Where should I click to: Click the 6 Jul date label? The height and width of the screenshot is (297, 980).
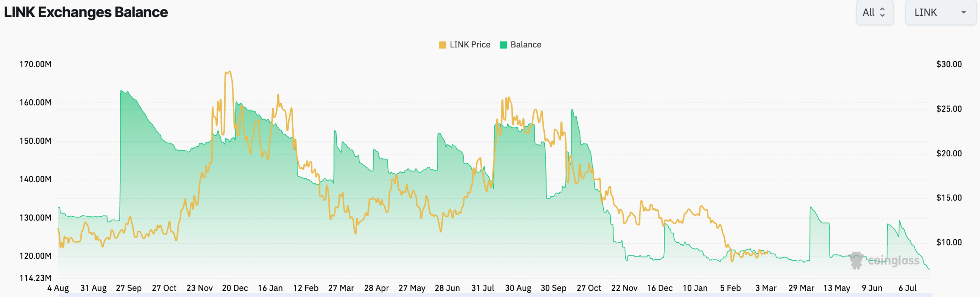pos(908,288)
